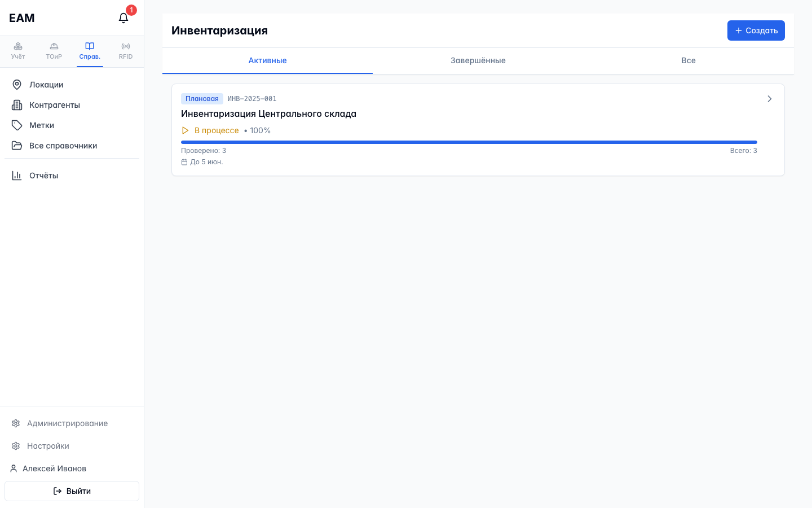Select the Справ. sidebar tab
The image size is (812, 508).
click(x=90, y=51)
